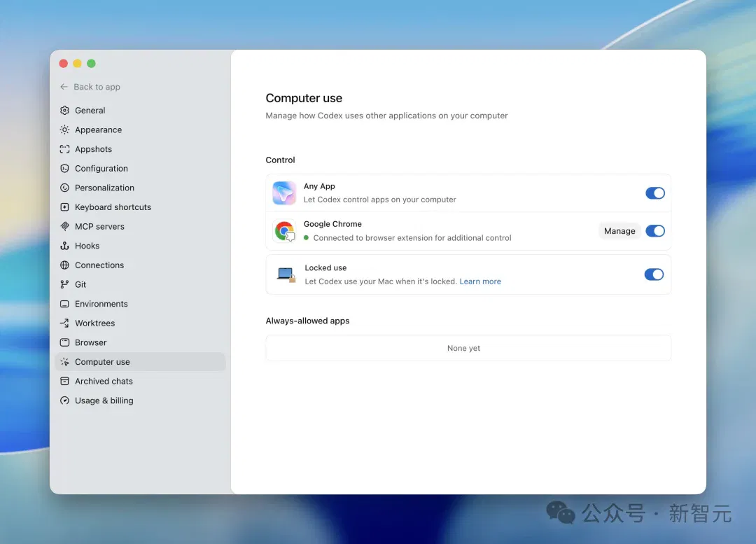Click the MCP servers icon
Image resolution: width=756 pixels, height=544 pixels.
[64, 226]
